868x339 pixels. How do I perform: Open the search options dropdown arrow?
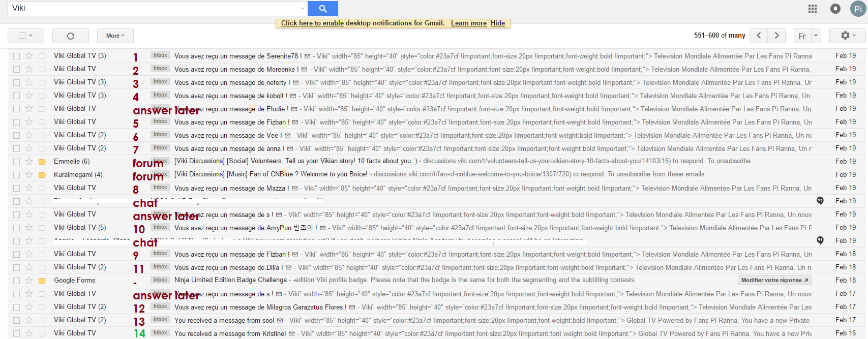303,9
